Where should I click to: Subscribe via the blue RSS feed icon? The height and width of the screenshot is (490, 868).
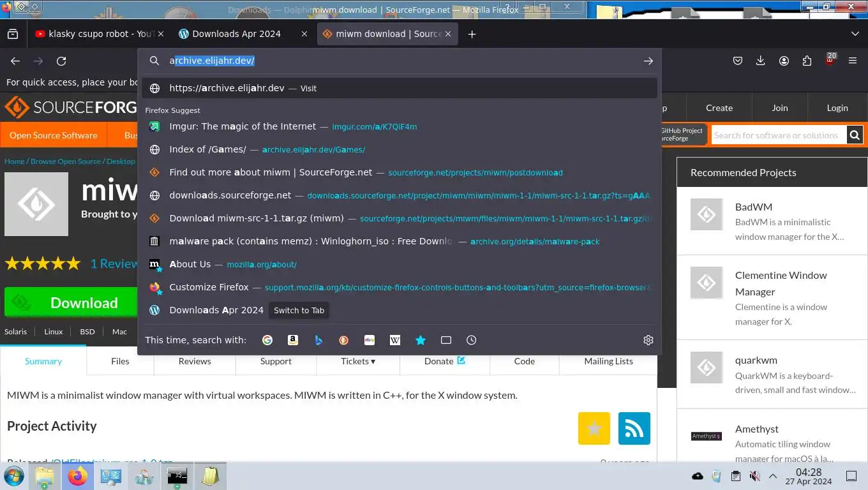coord(634,428)
